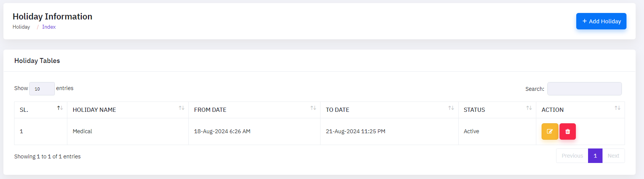
Task: Go to the Next page
Action: tap(613, 156)
